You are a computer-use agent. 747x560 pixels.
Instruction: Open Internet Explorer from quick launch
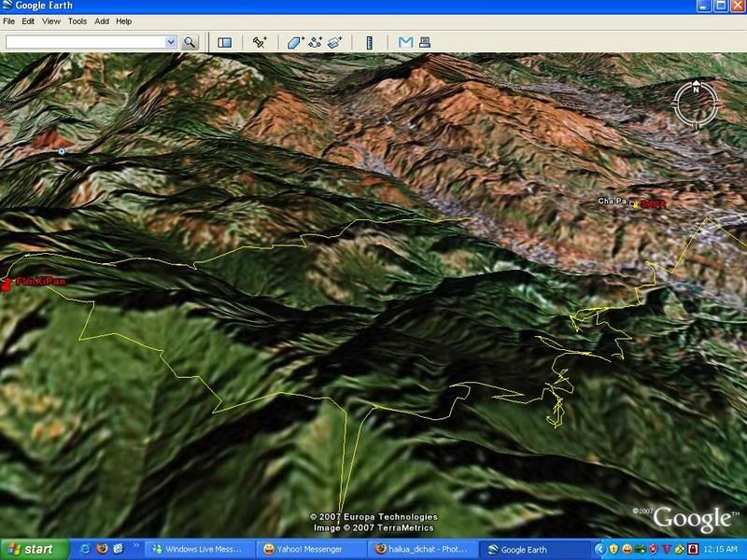[x=85, y=549]
